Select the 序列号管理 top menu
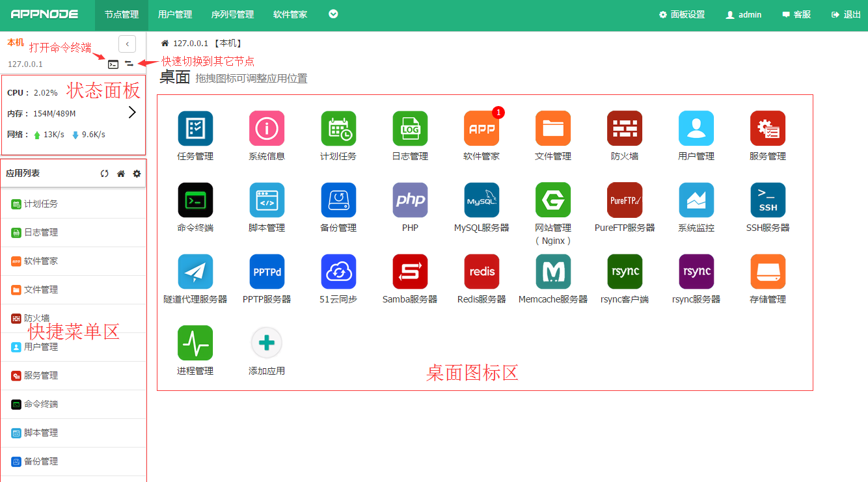Screen dimensions: 868x482 [x=232, y=15]
